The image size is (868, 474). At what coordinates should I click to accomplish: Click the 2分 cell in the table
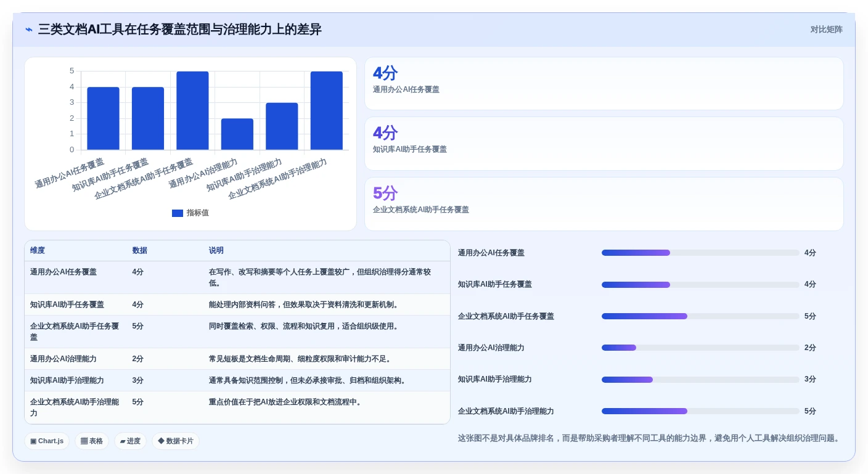coord(137,359)
